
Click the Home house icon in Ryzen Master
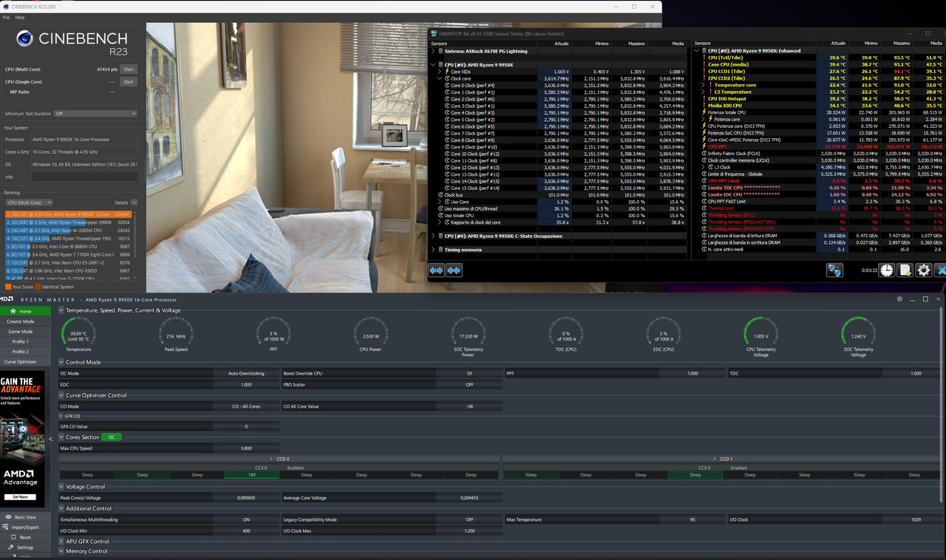pyautogui.click(x=13, y=311)
